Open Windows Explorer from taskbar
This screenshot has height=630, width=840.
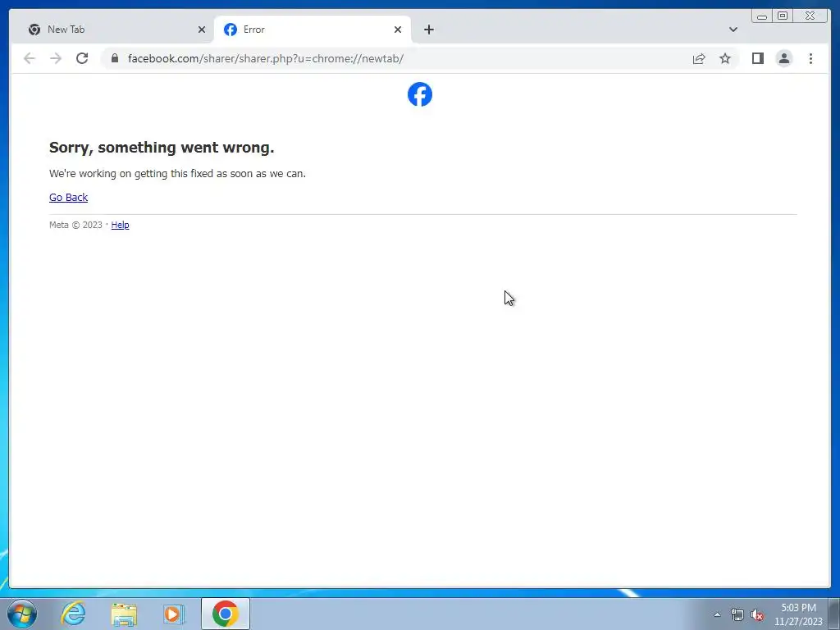(x=124, y=614)
